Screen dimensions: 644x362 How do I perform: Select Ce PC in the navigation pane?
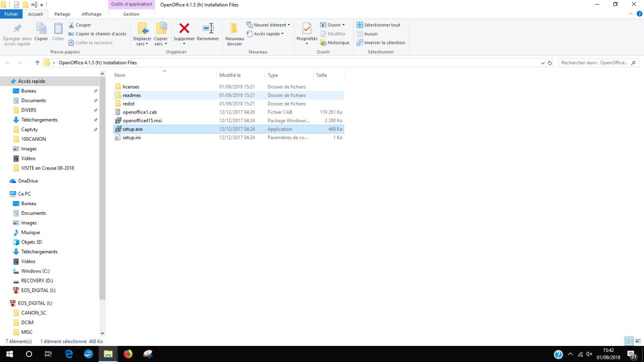[24, 194]
